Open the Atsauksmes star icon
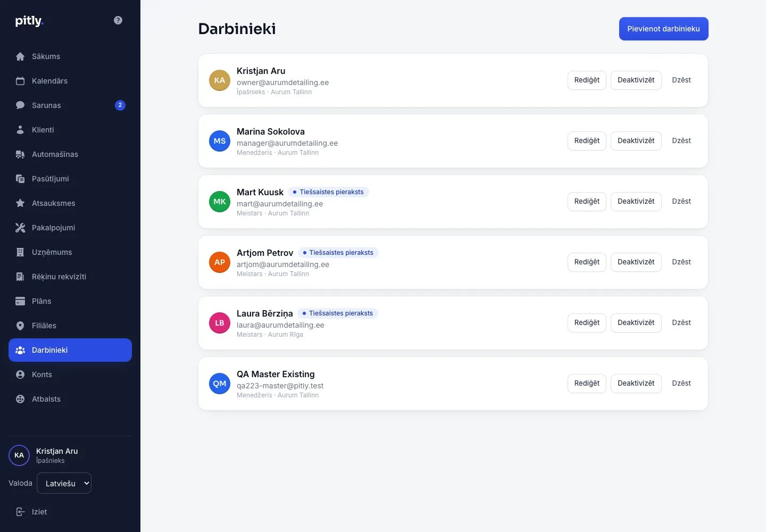The image size is (766, 532). (20, 203)
